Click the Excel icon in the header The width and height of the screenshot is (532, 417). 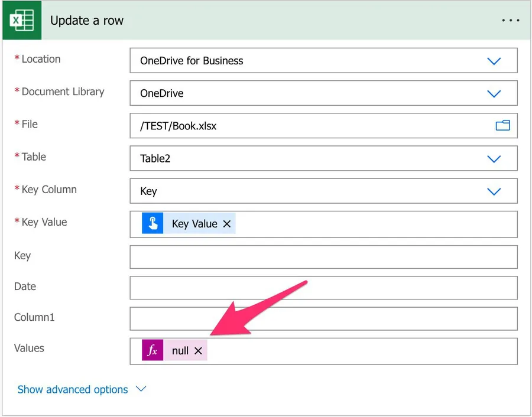coord(22,21)
